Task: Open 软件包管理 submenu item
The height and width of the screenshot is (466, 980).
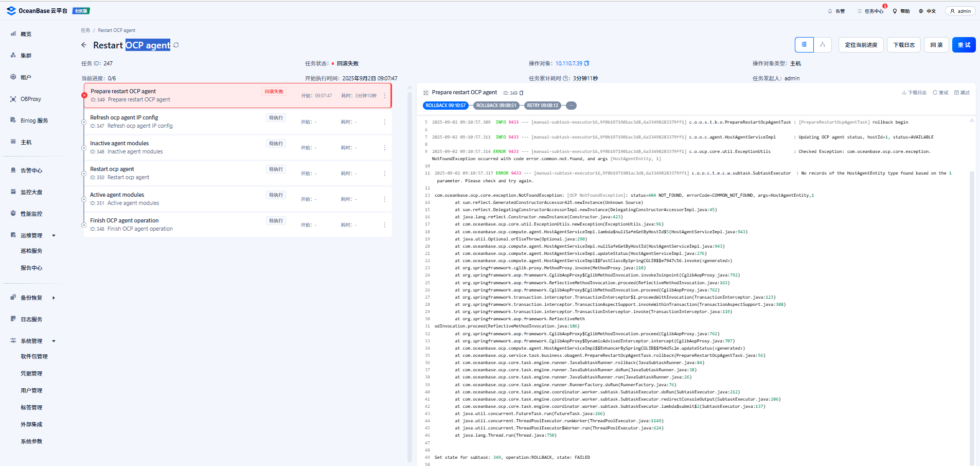Action: pyautogui.click(x=34, y=356)
